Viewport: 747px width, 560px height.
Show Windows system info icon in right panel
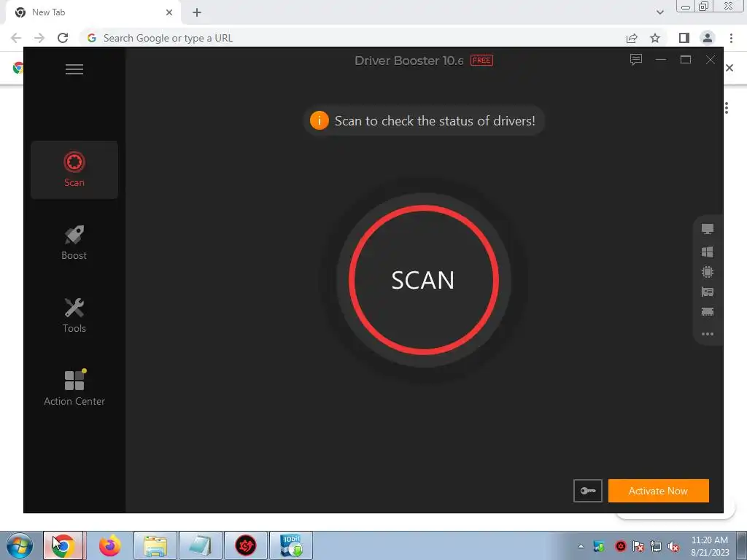coord(708,252)
